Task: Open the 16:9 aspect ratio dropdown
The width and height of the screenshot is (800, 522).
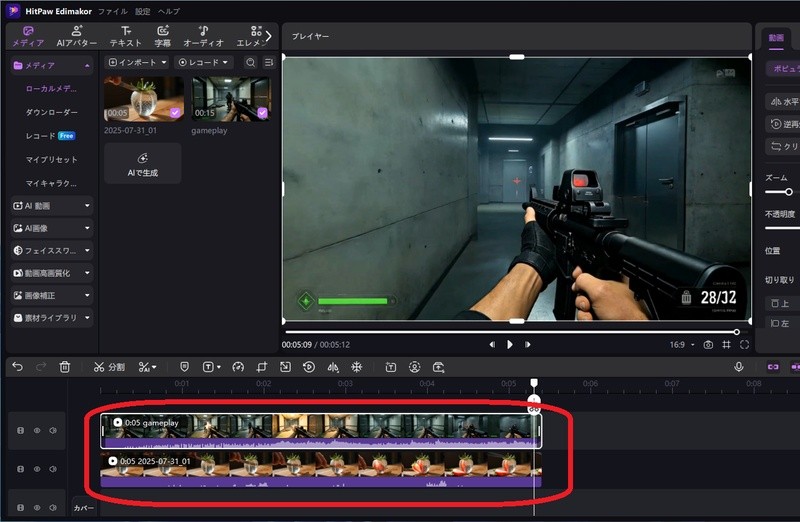Action: [682, 345]
